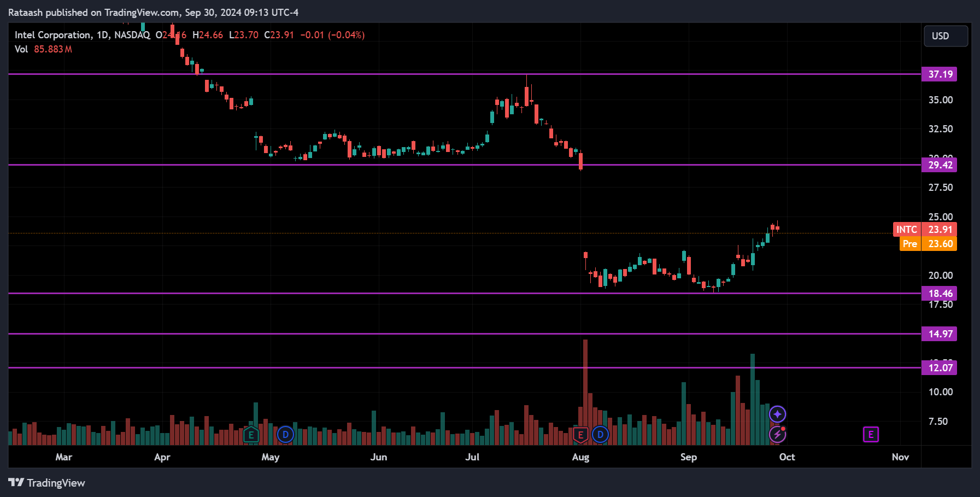
Task: Click the 32.50 price scale label
Action: pyautogui.click(x=941, y=129)
